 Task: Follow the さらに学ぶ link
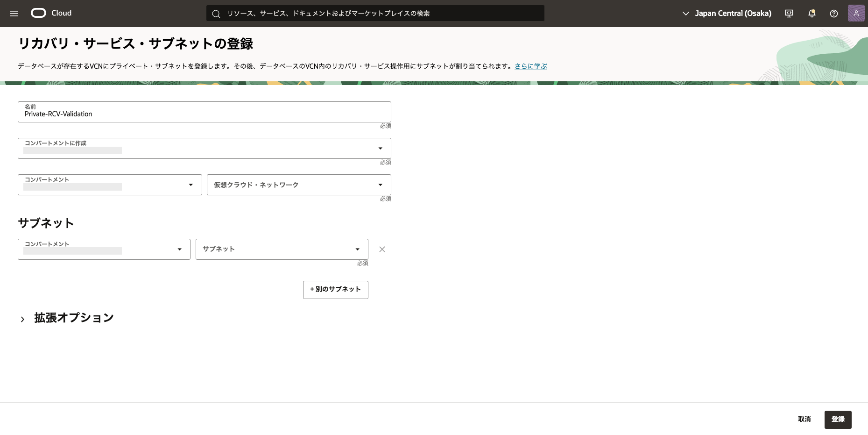[530, 66]
